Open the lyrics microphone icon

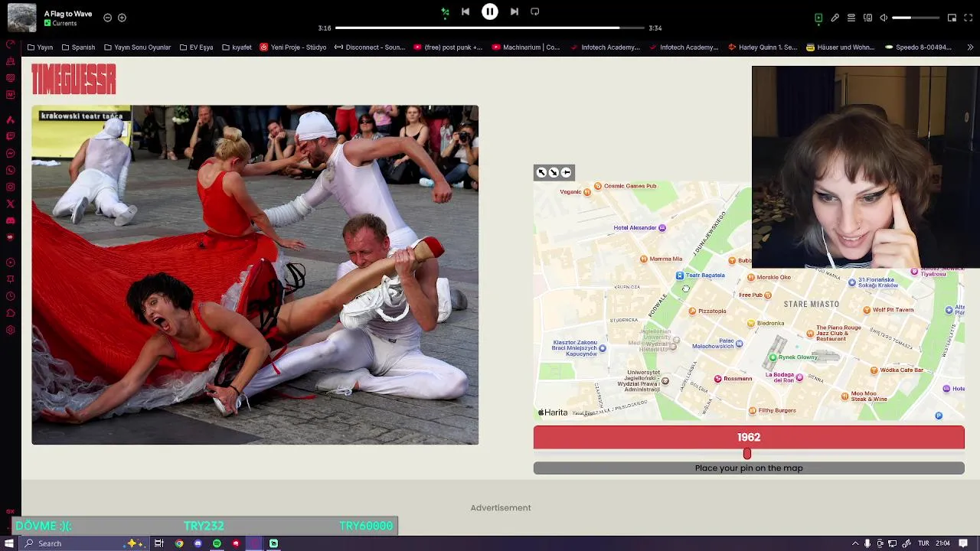835,18
